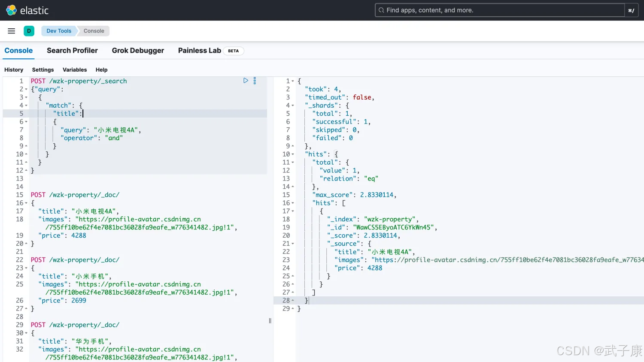Click Dev Tools breadcrumb link
Viewport: 644px width, 362px height.
[59, 31]
